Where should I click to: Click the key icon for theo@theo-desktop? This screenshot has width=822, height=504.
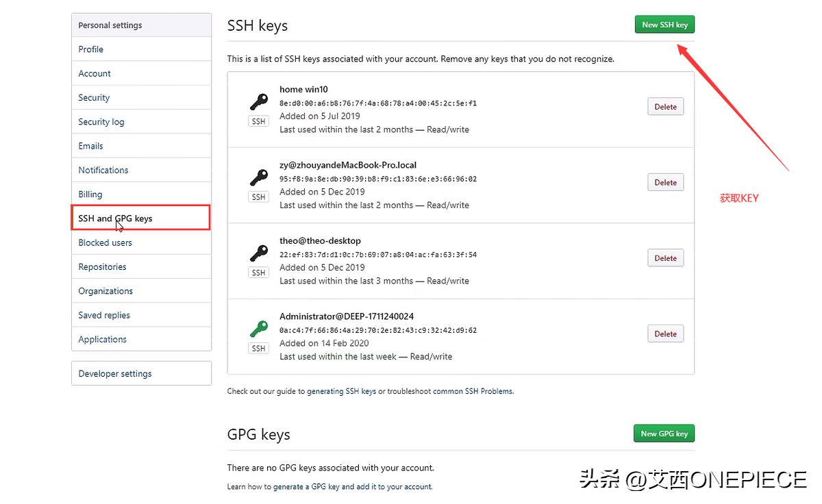(258, 253)
